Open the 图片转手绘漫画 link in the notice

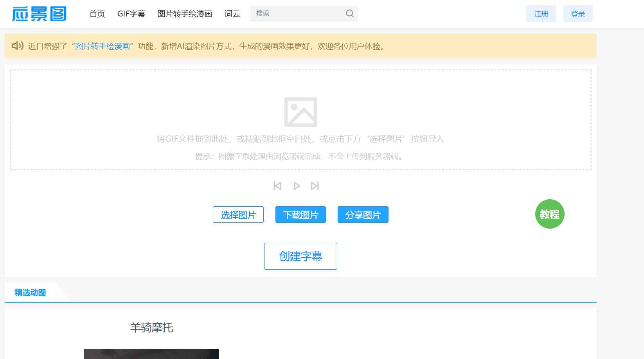coord(103,46)
